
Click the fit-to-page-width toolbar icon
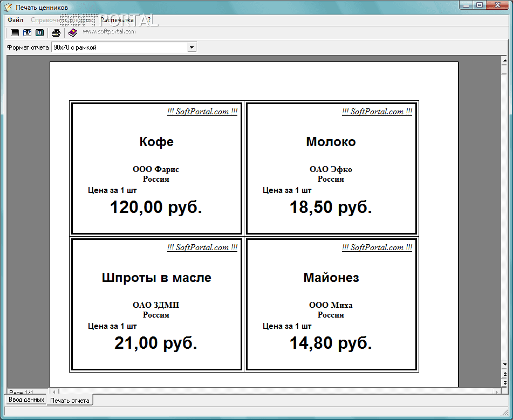point(27,33)
